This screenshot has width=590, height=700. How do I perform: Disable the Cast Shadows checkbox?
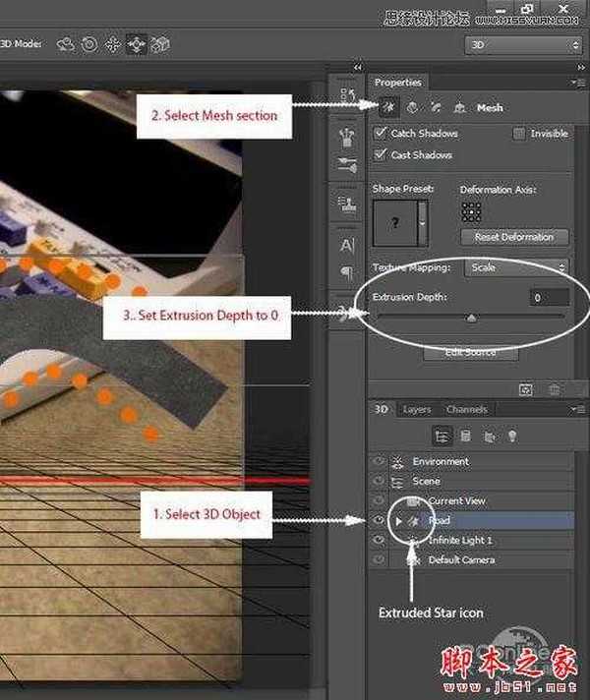(382, 155)
